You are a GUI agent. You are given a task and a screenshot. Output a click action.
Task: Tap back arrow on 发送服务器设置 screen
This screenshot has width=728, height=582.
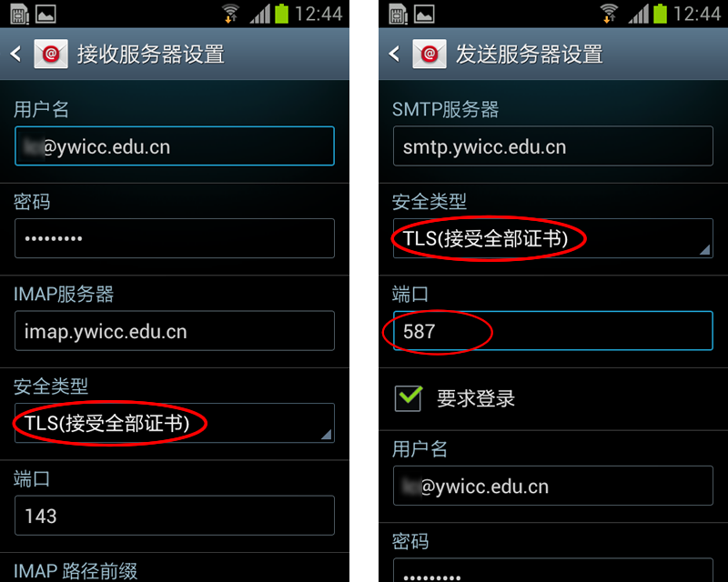pos(394,55)
